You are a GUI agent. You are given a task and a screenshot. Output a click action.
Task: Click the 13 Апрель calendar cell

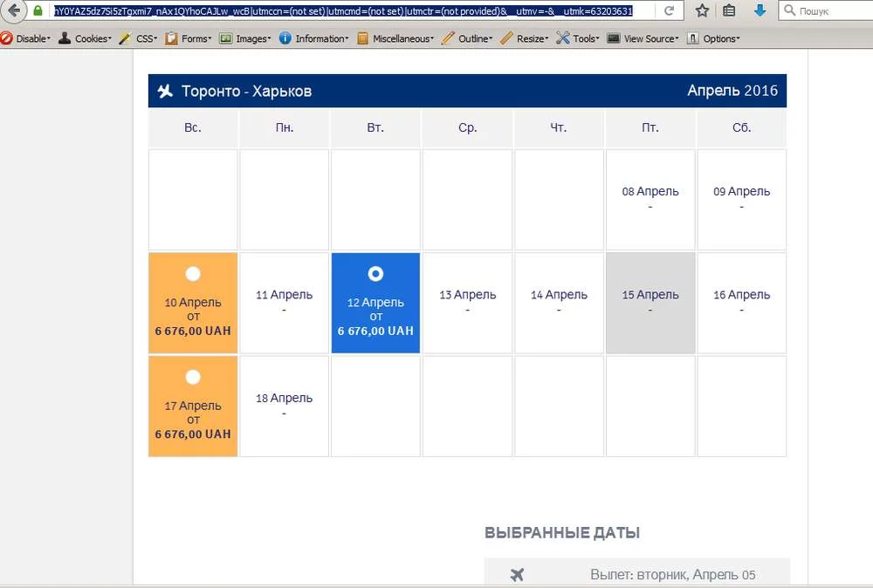467,303
